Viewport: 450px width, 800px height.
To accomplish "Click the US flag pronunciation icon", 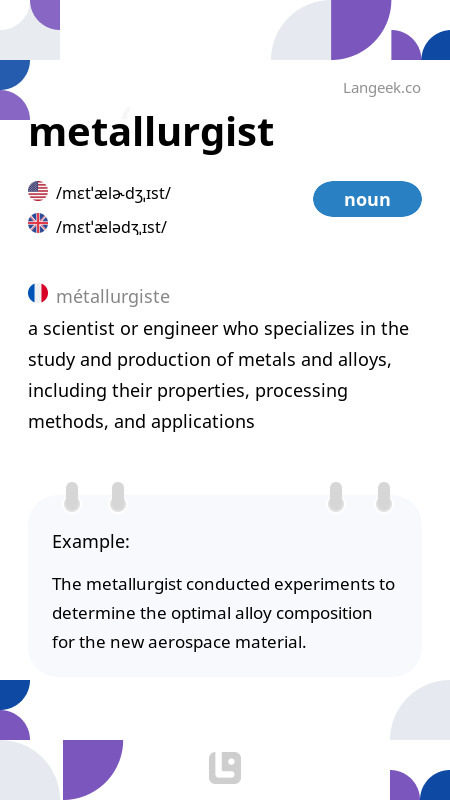I will coord(38,191).
